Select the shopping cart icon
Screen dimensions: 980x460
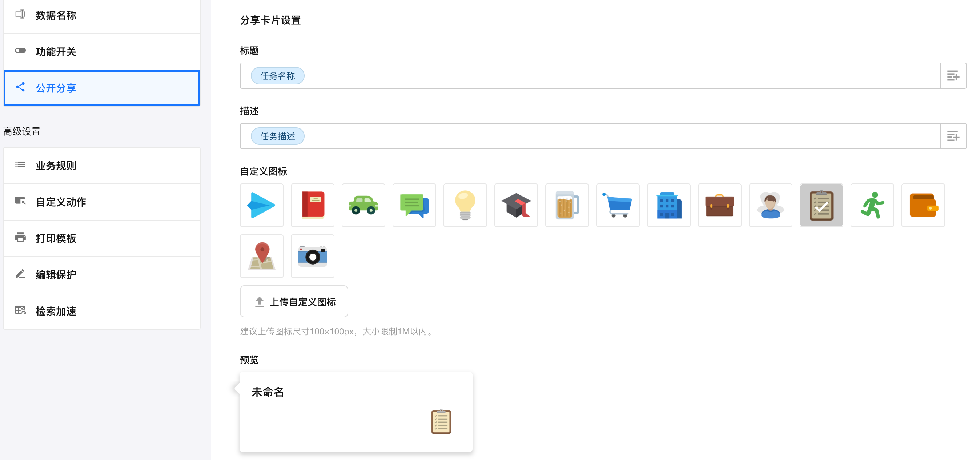click(x=618, y=205)
